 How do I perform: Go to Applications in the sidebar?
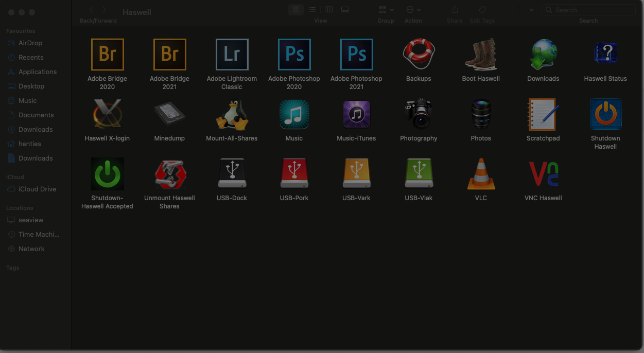(38, 72)
